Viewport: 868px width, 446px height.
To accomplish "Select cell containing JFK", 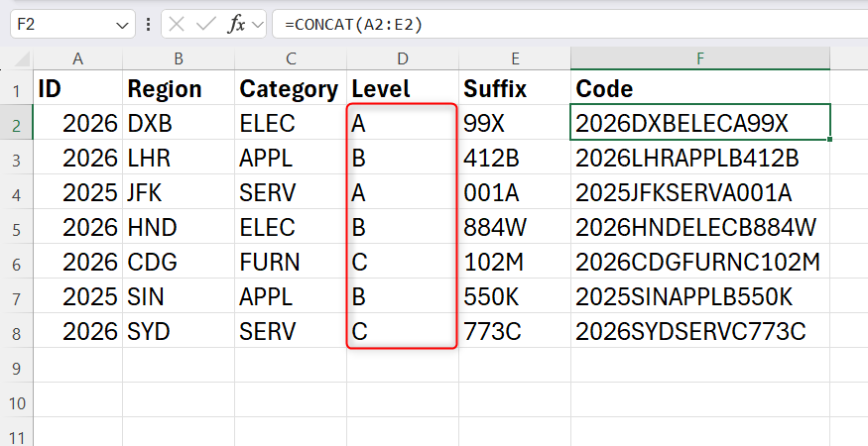I will tap(179, 191).
